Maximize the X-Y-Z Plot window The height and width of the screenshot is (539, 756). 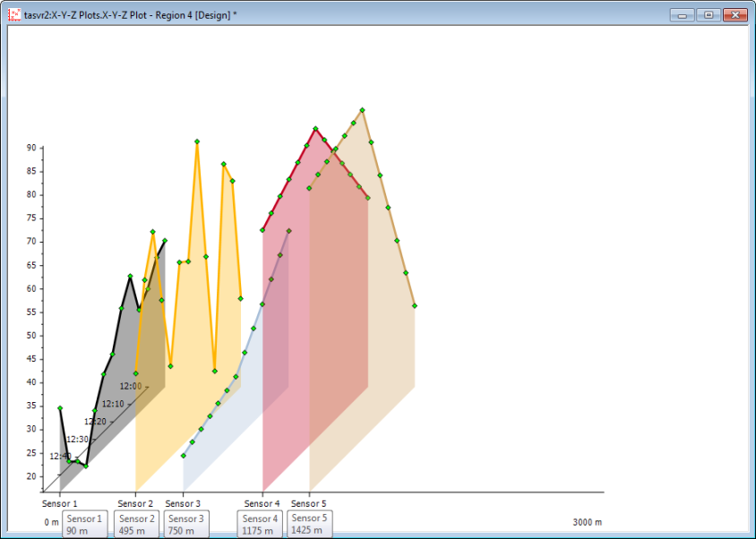(709, 14)
